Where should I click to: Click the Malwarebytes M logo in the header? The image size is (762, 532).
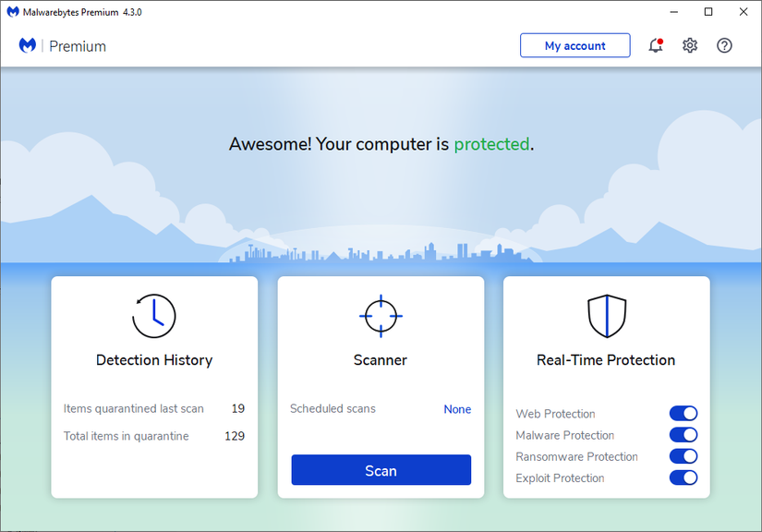(27, 44)
